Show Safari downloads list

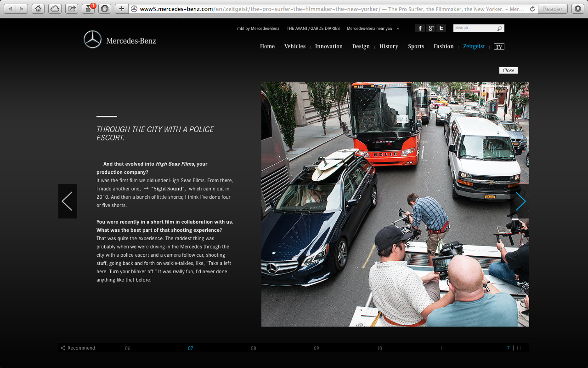[577, 9]
